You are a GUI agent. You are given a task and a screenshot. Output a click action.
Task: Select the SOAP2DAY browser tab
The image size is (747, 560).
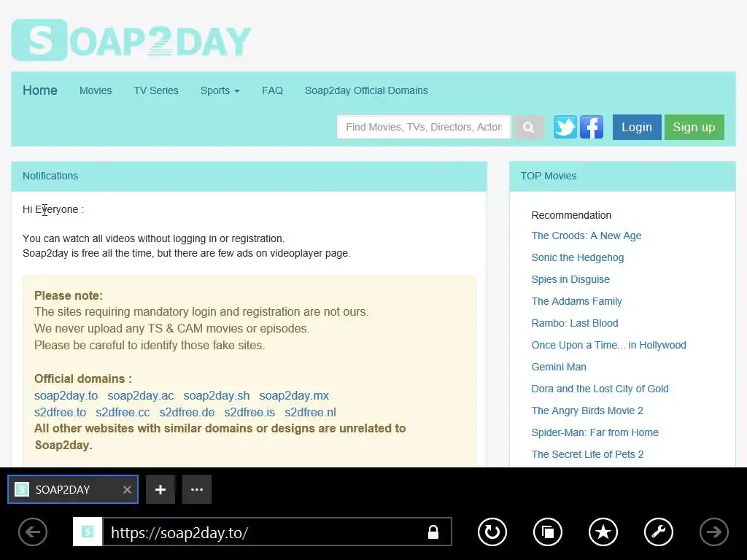point(73,489)
